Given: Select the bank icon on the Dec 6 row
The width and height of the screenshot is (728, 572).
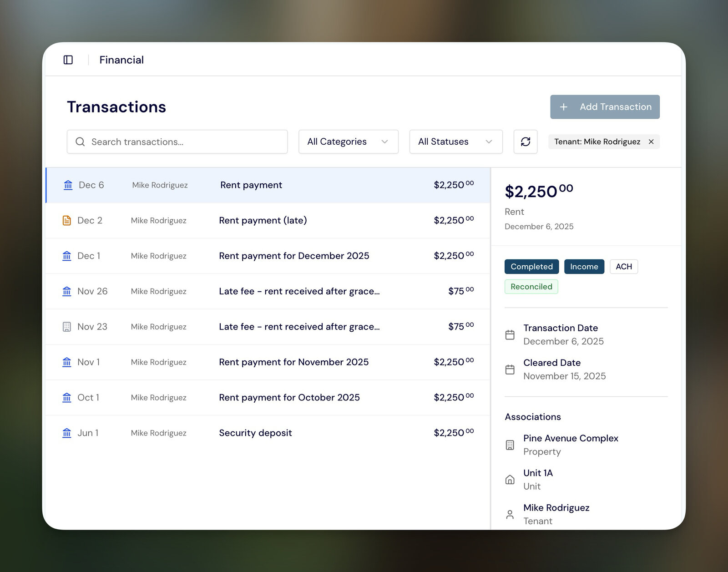Looking at the screenshot, I should click(x=67, y=185).
